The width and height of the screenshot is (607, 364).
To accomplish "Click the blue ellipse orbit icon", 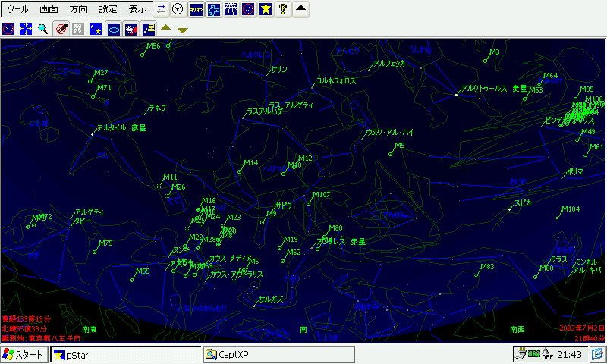I will (x=113, y=29).
